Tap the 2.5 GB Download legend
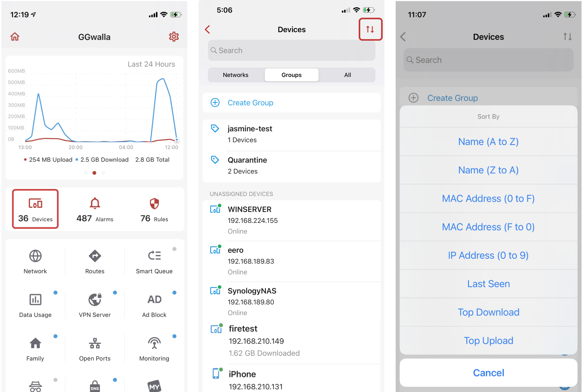This screenshot has height=392, width=584. pyautogui.click(x=102, y=160)
